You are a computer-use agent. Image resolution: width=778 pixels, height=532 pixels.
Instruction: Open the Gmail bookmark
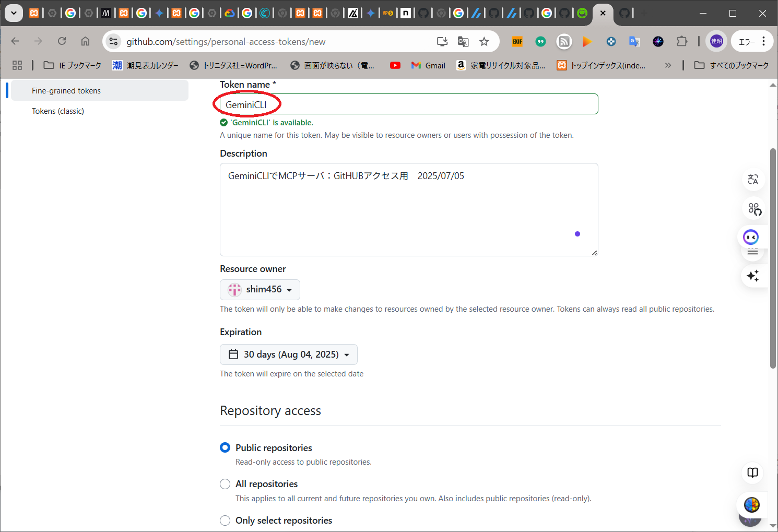[x=428, y=65]
